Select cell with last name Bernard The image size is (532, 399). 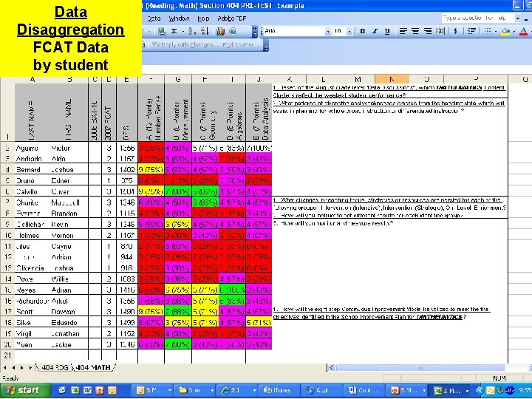point(33,170)
